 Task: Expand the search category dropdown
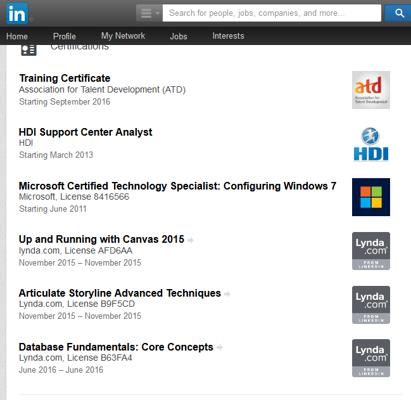pyautogui.click(x=149, y=13)
